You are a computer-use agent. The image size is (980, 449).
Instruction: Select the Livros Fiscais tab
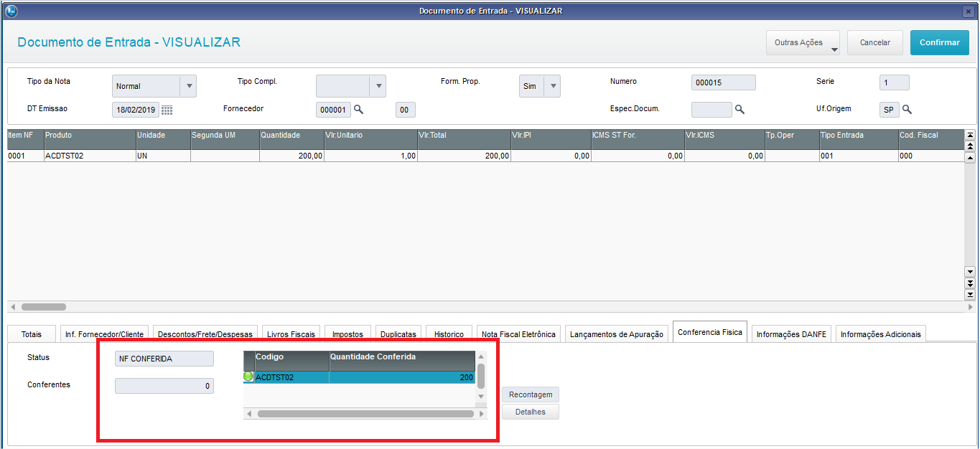(291, 334)
